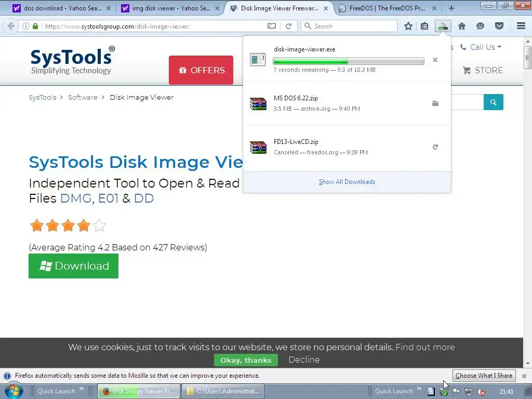Open the Firefox hamburger menu
Screen dimensions: 532x399
(x=521, y=26)
